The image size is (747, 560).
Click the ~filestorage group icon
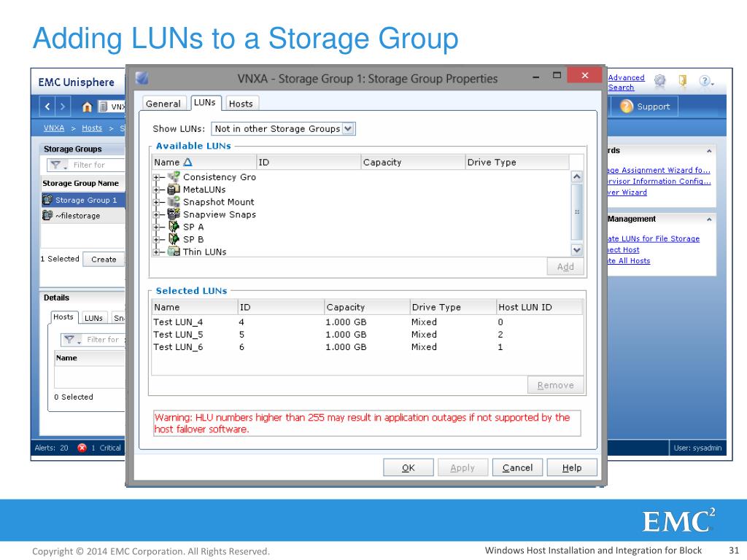[47, 215]
